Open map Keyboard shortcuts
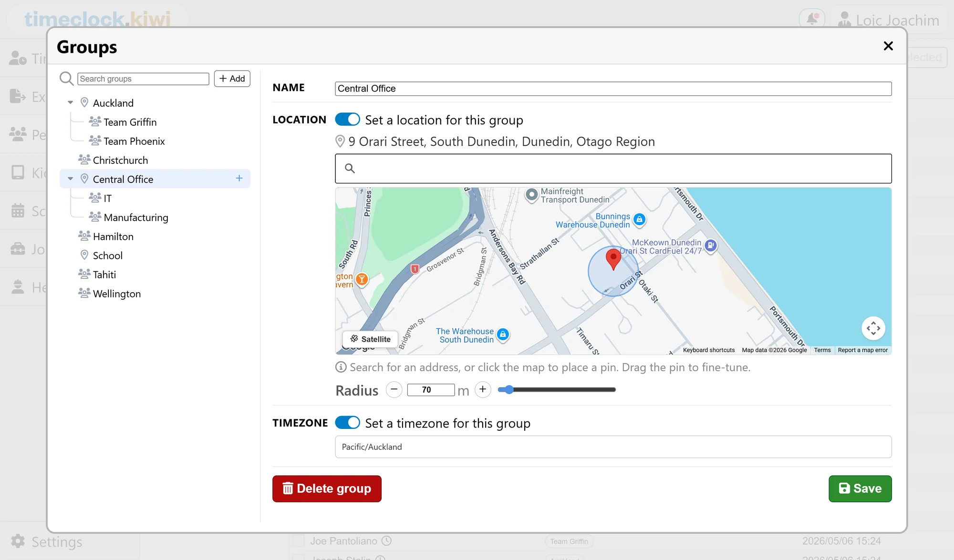This screenshot has height=560, width=954. [708, 350]
